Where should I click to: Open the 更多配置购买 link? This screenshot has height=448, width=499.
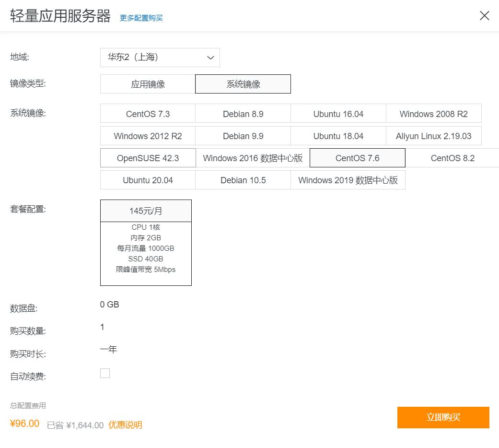[141, 18]
